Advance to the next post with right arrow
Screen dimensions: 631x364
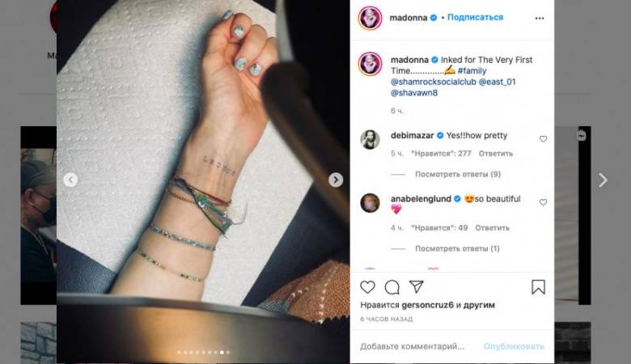(603, 180)
